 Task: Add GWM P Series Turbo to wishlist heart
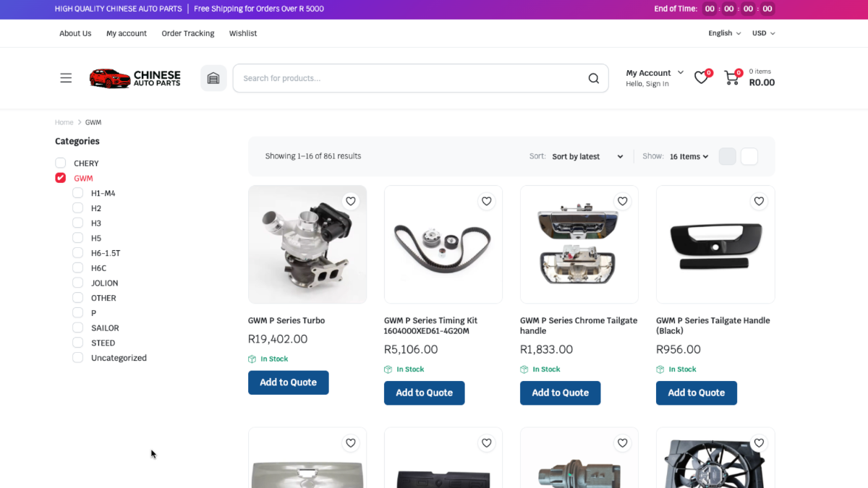point(350,201)
